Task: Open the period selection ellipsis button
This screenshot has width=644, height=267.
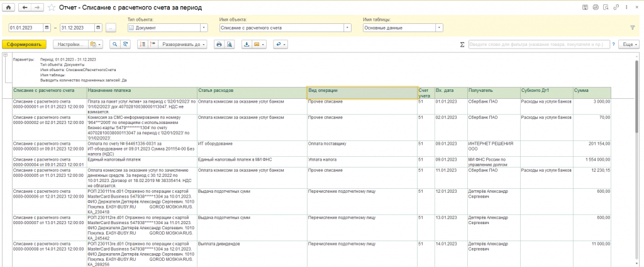Action: 111,28
